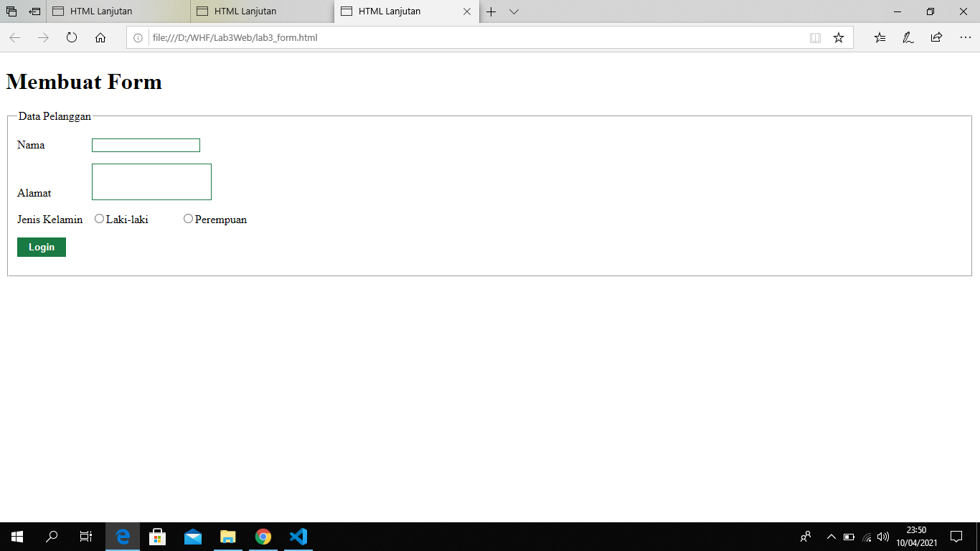Open Microsoft Store from taskbar
Screen dimensions: 980x551
point(158,537)
